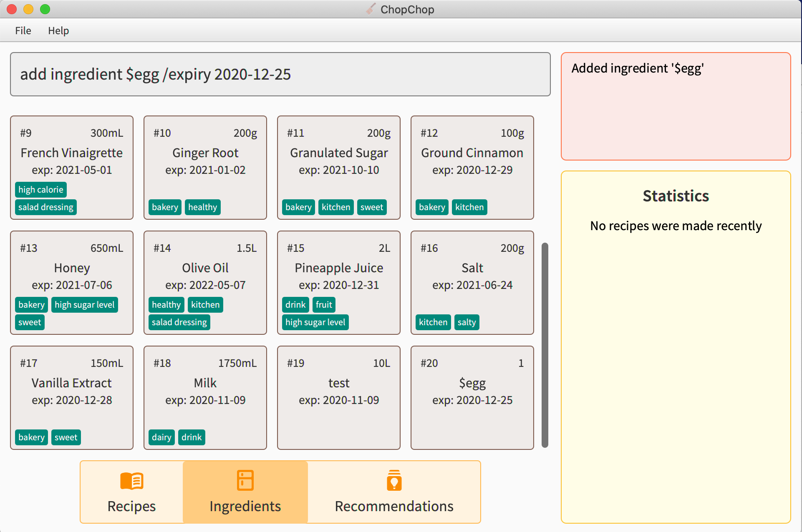Click the ChopChop title bar knife icon
This screenshot has height=532, width=802.
click(x=371, y=9)
